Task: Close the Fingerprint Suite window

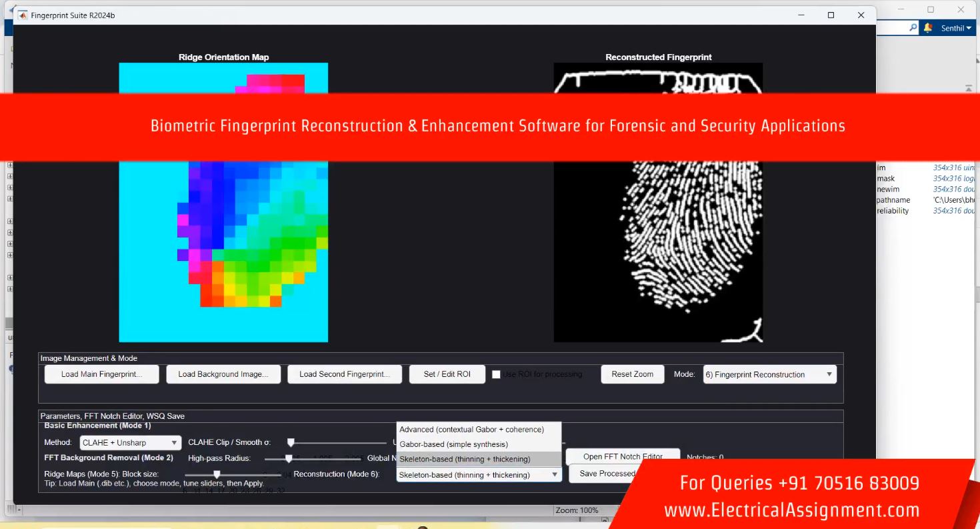Action: tap(861, 15)
